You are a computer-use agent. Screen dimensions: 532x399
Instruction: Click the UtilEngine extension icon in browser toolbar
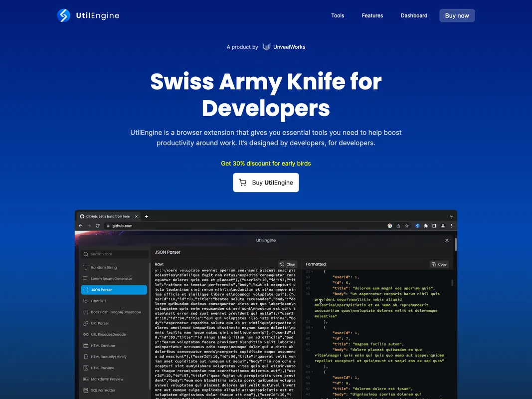tap(418, 226)
